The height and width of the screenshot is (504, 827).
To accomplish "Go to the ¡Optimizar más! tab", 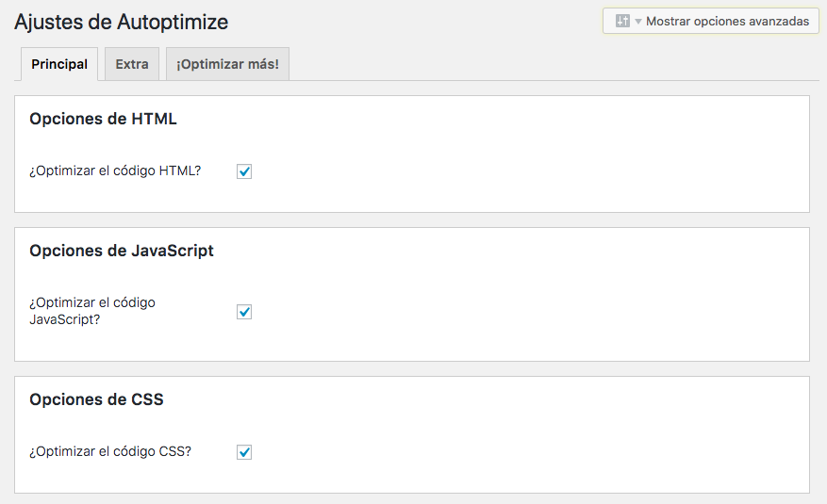I will pyautogui.click(x=227, y=64).
